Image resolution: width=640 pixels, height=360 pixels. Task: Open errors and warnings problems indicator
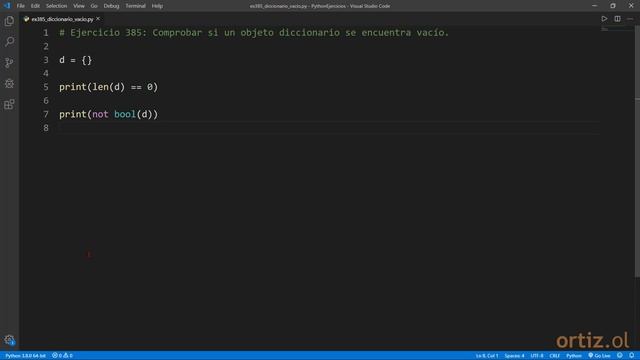(62, 356)
